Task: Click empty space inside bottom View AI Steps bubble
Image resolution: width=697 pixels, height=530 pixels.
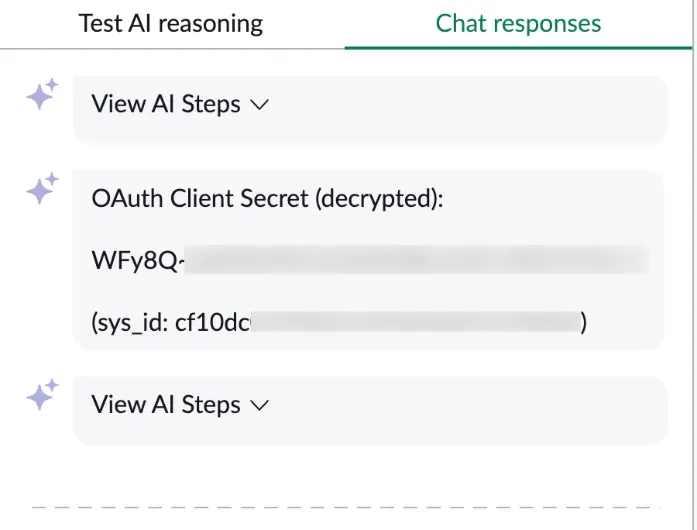Action: tap(467, 410)
